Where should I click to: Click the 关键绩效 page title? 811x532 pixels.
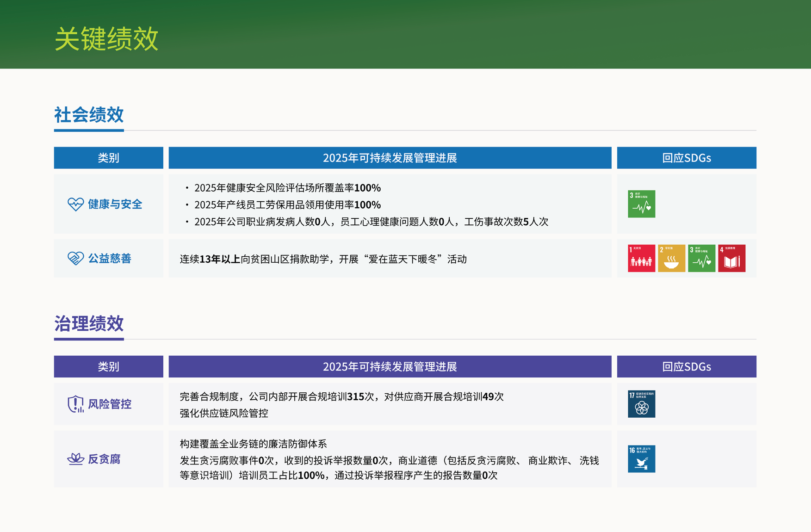click(106, 38)
